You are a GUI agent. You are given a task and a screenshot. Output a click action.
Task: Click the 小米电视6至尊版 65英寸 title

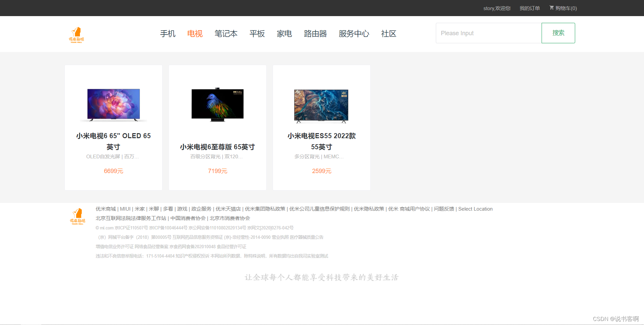(218, 147)
